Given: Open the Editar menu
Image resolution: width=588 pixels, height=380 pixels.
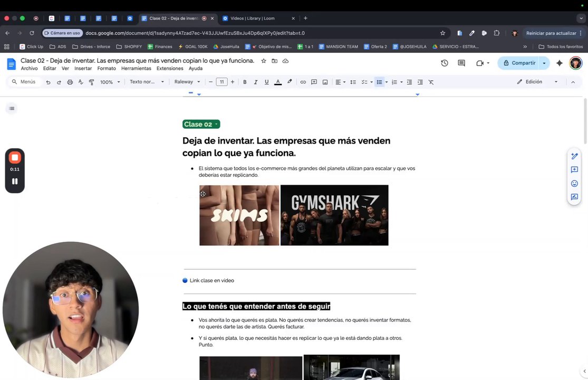Looking at the screenshot, I should tap(50, 68).
